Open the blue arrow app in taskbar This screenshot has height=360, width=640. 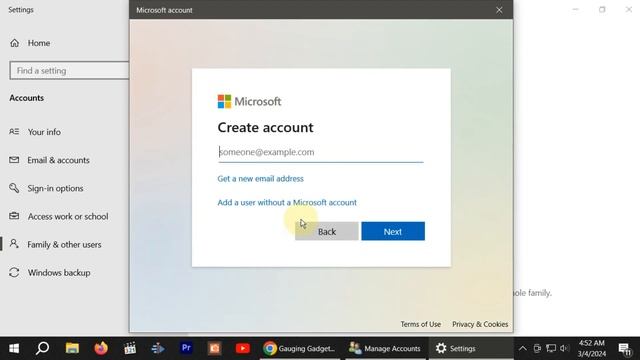[158, 348]
